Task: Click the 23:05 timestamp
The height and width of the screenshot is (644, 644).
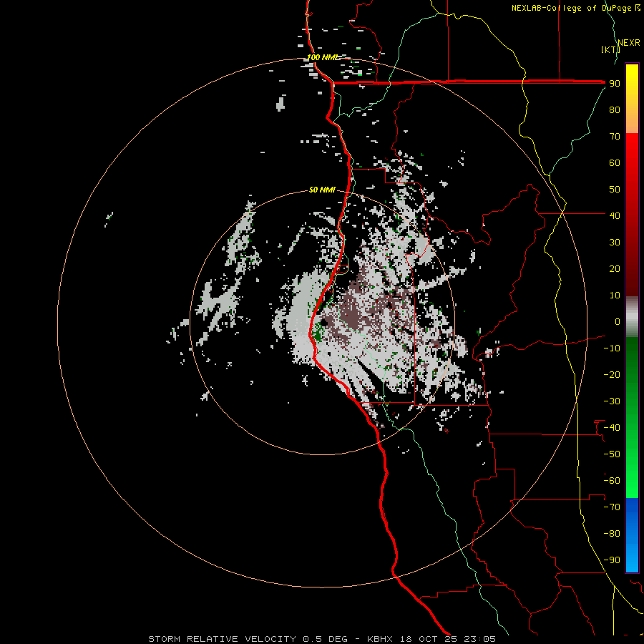Action: point(479,639)
